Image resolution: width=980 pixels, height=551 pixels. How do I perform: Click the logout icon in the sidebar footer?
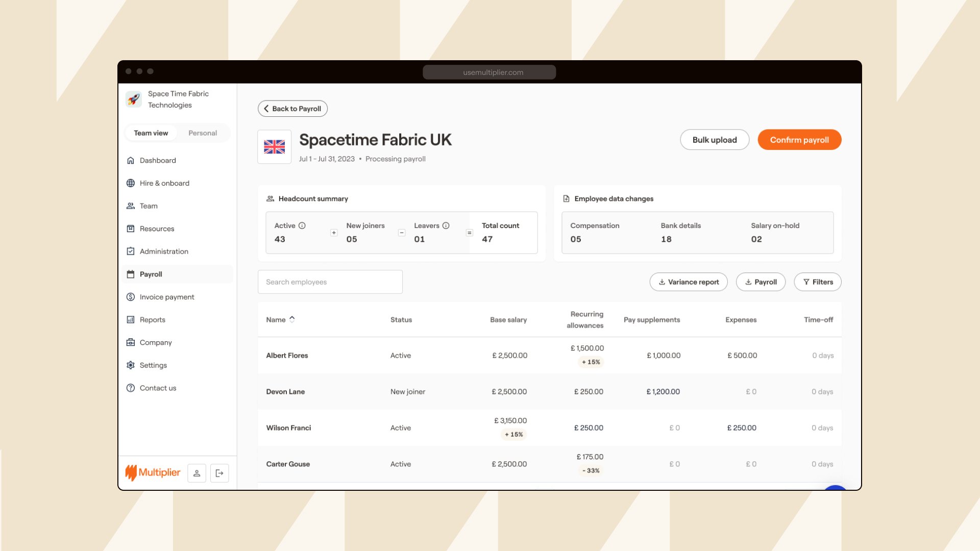coord(219,473)
